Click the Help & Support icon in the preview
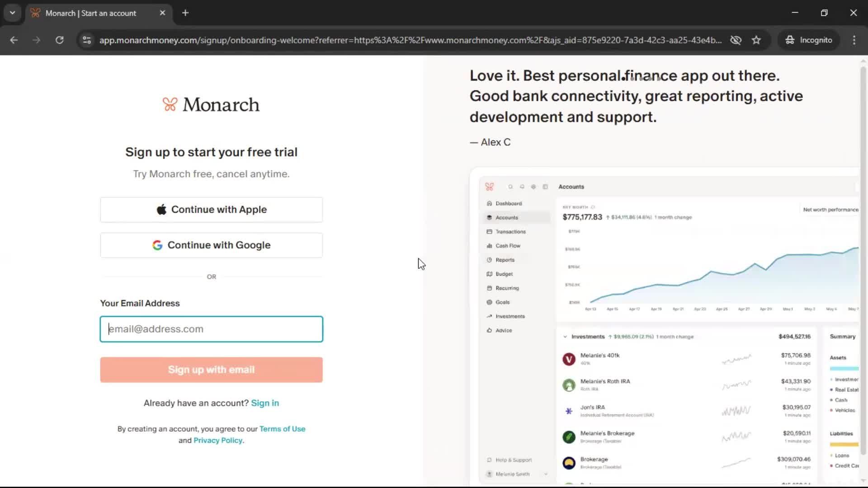The width and height of the screenshot is (868, 488). tap(490, 460)
